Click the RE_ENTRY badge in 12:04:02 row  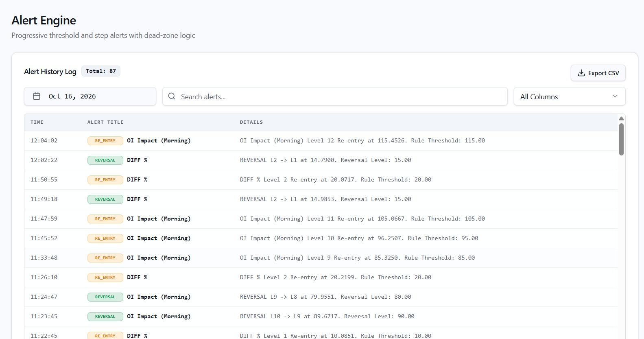click(x=105, y=141)
